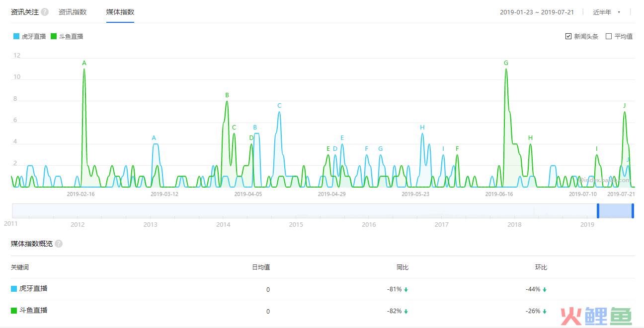This screenshot has height=328, width=644.
Task: Click the down arrow next to -82%
Action: 406,312
